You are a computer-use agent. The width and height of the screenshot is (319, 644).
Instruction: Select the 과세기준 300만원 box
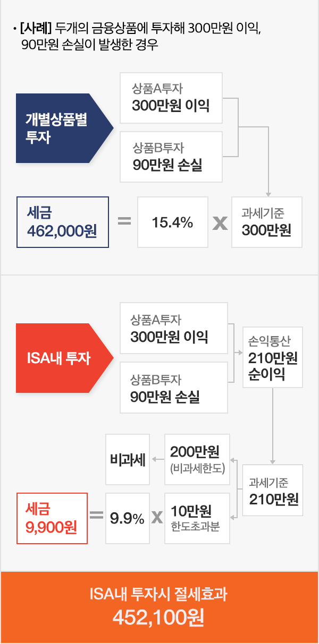pyautogui.click(x=267, y=222)
